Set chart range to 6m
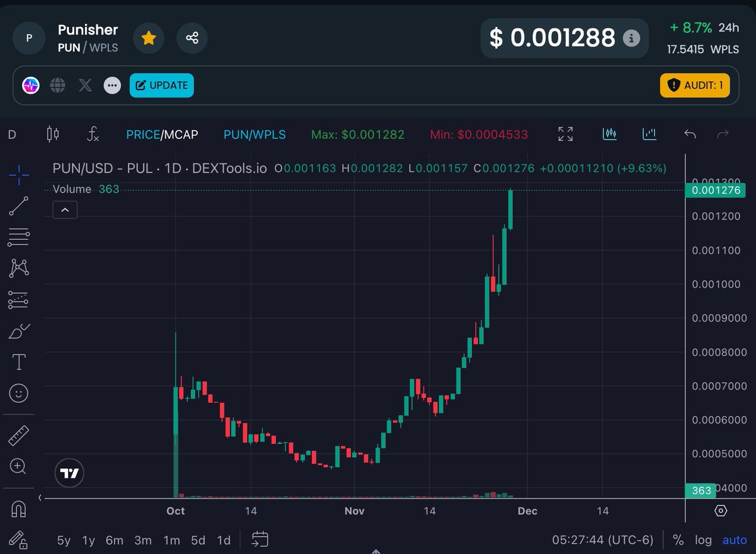This screenshot has width=756, height=554. click(115, 540)
